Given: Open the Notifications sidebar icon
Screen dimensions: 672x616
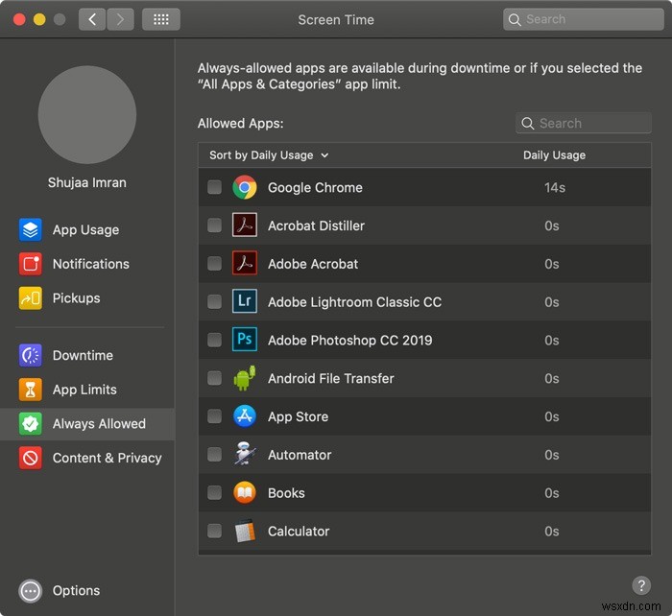Looking at the screenshot, I should pyautogui.click(x=31, y=264).
